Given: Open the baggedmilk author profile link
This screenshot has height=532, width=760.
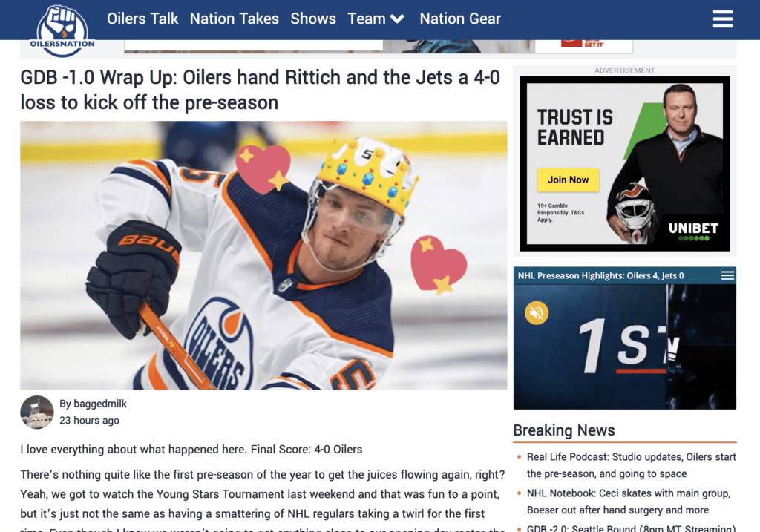Looking at the screenshot, I should tap(100, 404).
